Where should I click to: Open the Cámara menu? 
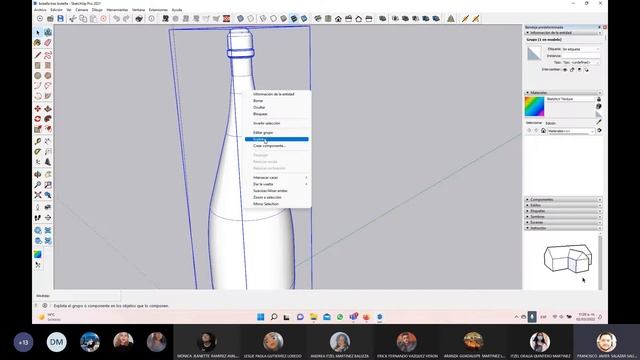pos(82,10)
